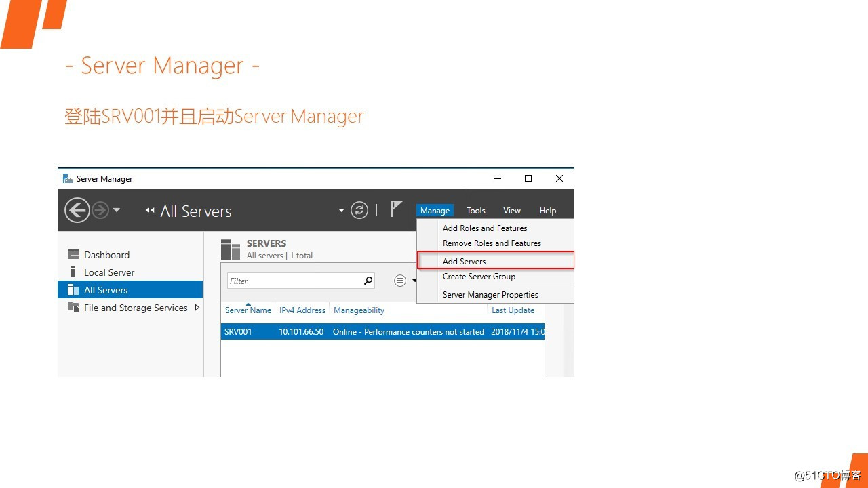Click the back navigation arrow
The image size is (868, 488).
(x=77, y=210)
